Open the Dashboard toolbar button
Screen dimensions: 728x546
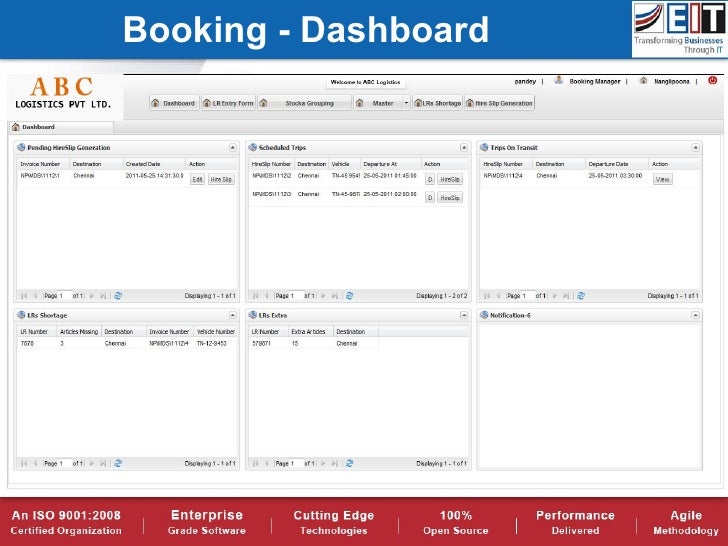[x=175, y=103]
